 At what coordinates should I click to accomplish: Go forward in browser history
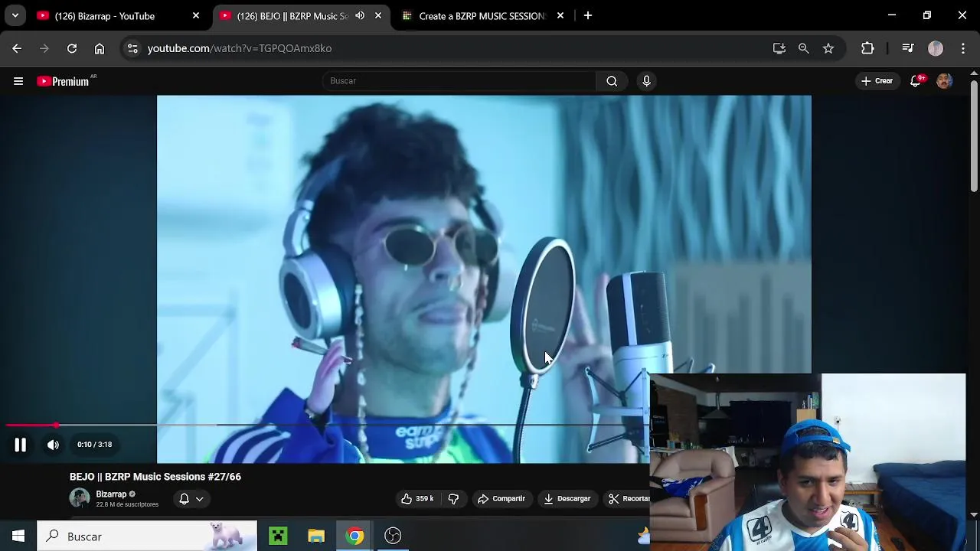44,48
